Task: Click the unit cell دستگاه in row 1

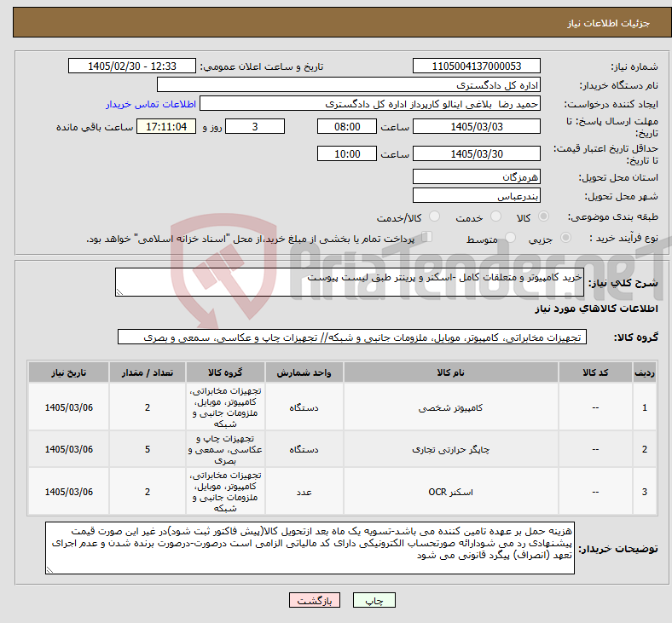Action: [304, 407]
